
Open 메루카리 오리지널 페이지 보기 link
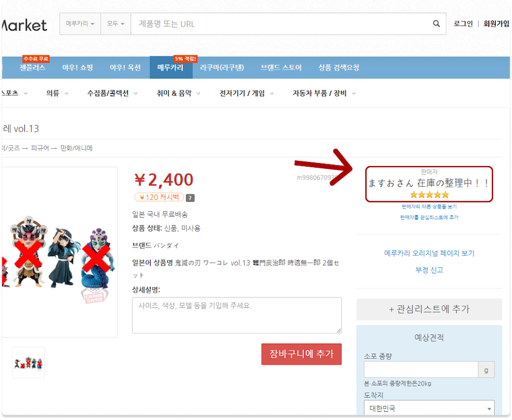pyautogui.click(x=429, y=253)
